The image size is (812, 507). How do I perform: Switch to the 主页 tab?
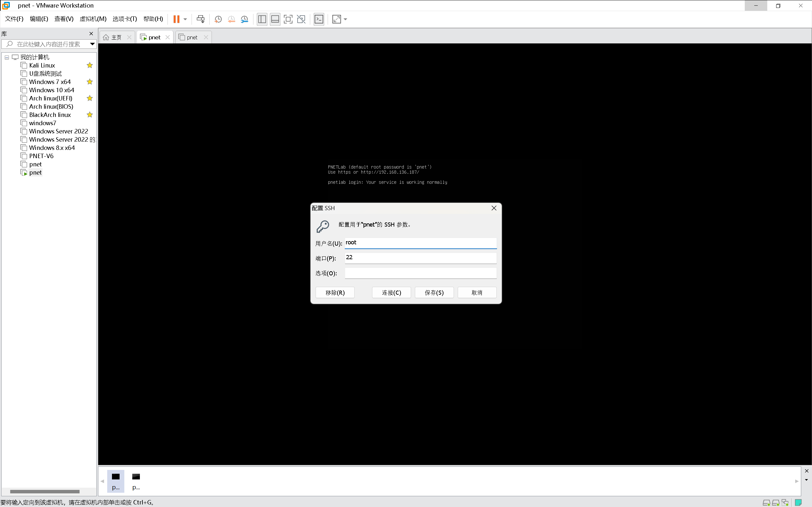pyautogui.click(x=116, y=37)
